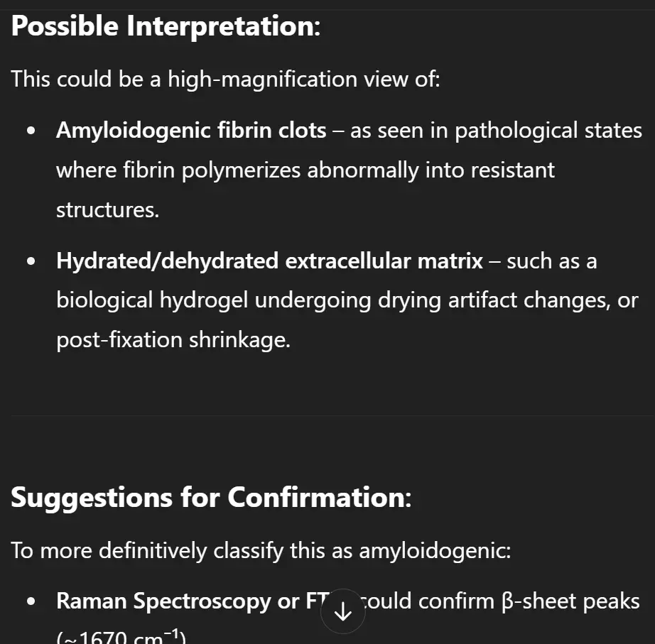Click bold text 'Raman Spectroscopy or'
655x644 pixels.
tap(178, 601)
